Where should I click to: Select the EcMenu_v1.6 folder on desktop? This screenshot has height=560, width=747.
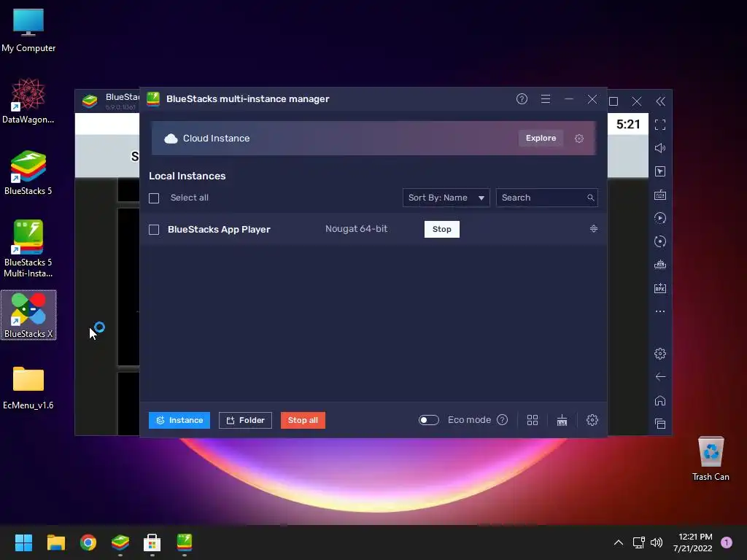[28, 388]
